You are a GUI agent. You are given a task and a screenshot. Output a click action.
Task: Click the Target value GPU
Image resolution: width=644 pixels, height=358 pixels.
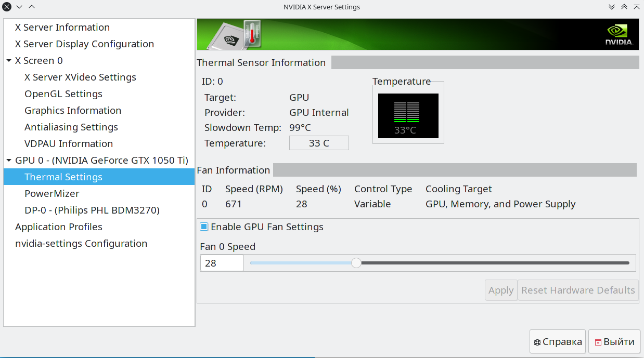tap(299, 98)
